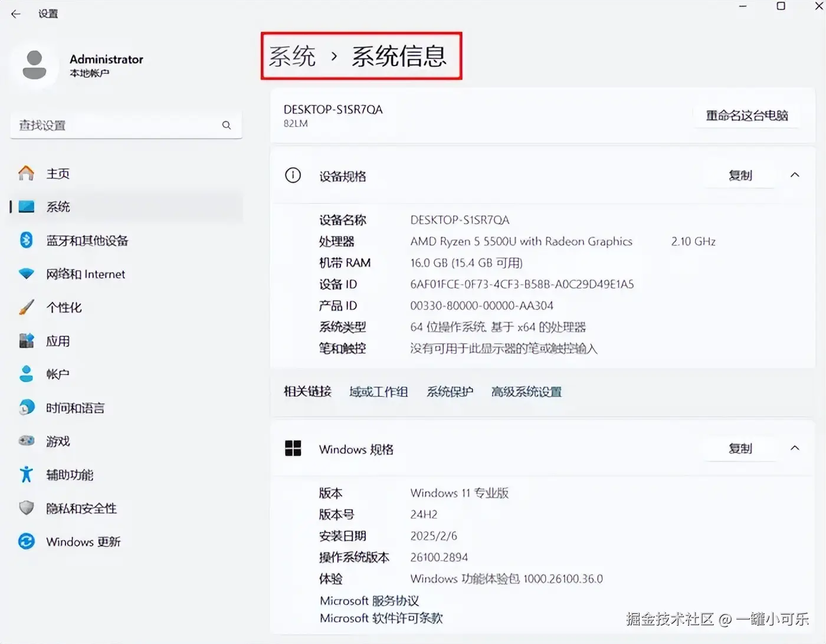
Task: Copy device specs with 复制 button
Action: (x=740, y=175)
